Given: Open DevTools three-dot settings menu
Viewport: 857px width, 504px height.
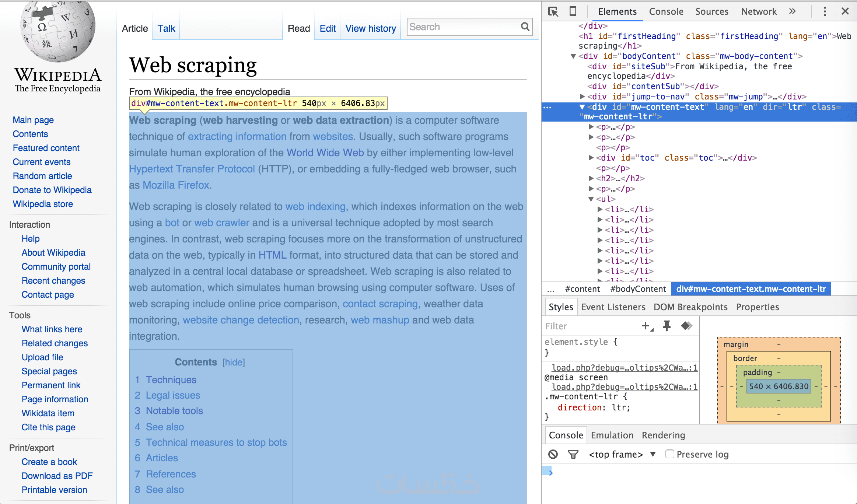Looking at the screenshot, I should tap(825, 12).
